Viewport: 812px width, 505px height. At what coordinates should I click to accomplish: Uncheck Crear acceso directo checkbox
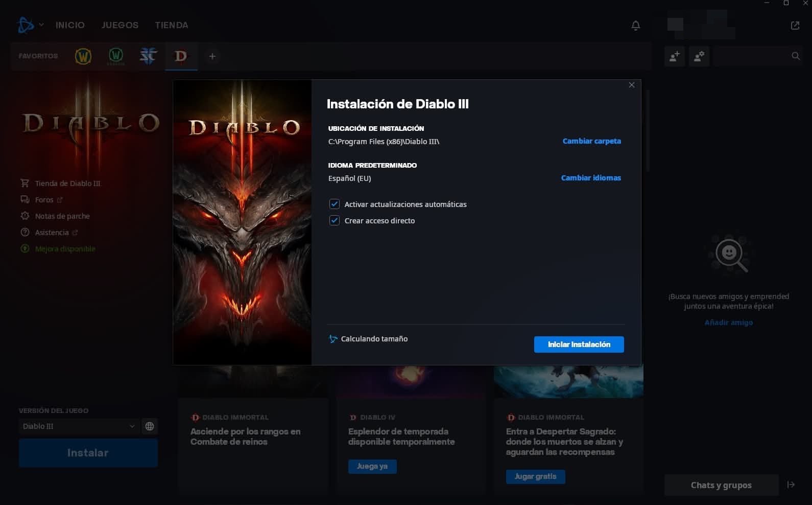335,221
